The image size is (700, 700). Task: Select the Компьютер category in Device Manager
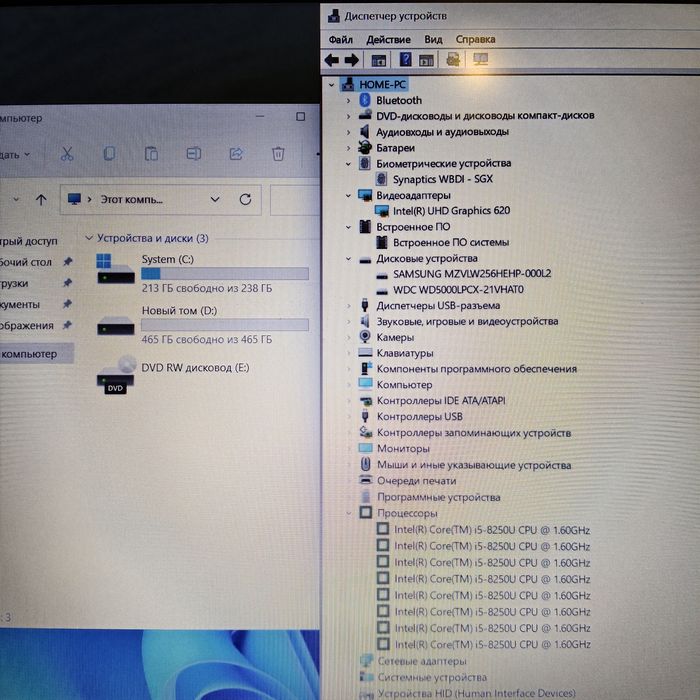coord(404,384)
